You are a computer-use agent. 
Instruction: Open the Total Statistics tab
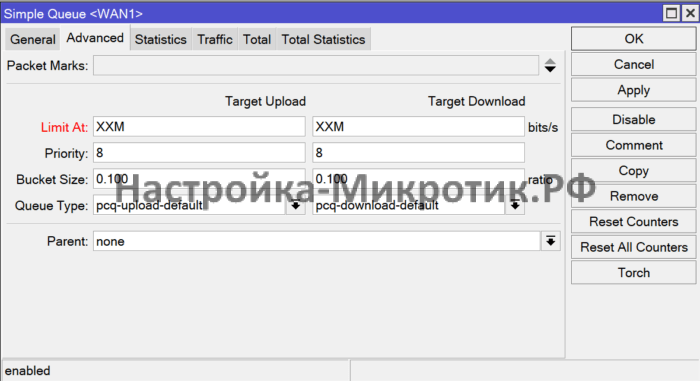click(323, 39)
